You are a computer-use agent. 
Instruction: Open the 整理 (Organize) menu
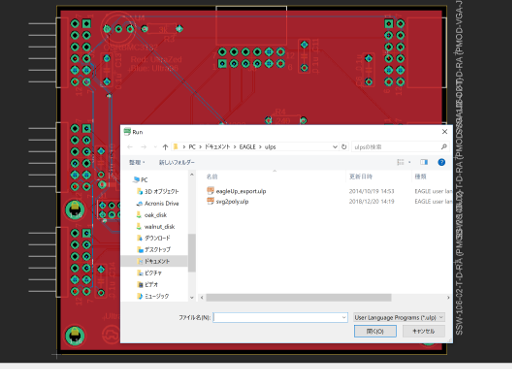pos(137,162)
